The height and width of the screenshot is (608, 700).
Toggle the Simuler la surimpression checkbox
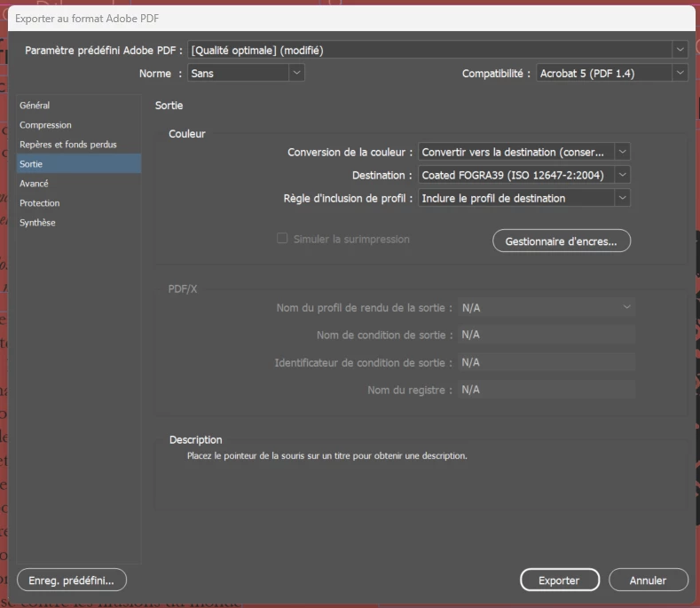(x=282, y=238)
